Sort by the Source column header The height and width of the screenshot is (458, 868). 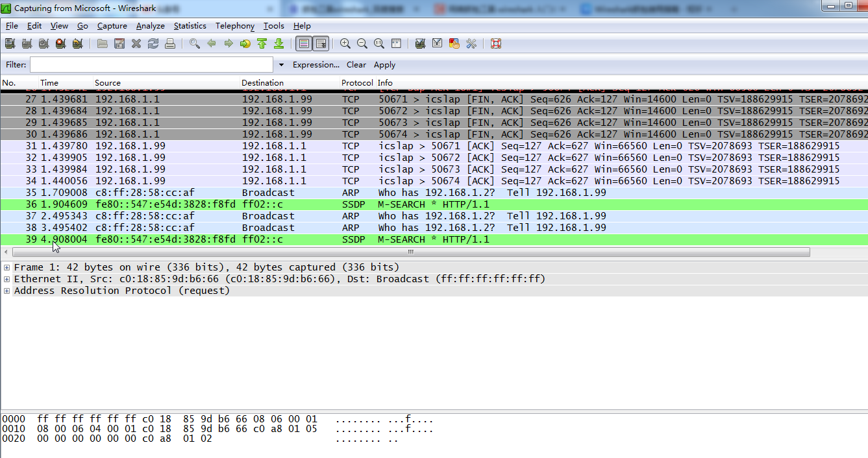tap(166, 83)
